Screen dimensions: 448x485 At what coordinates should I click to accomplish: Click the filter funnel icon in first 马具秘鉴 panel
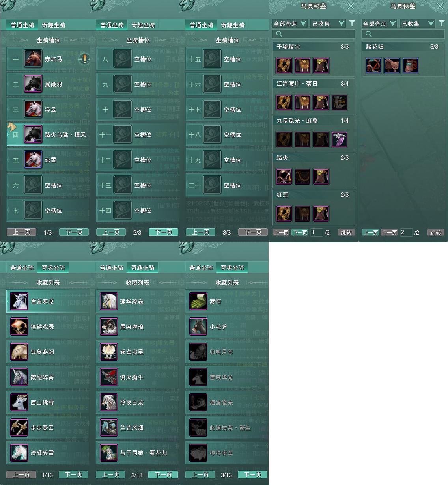(x=352, y=23)
